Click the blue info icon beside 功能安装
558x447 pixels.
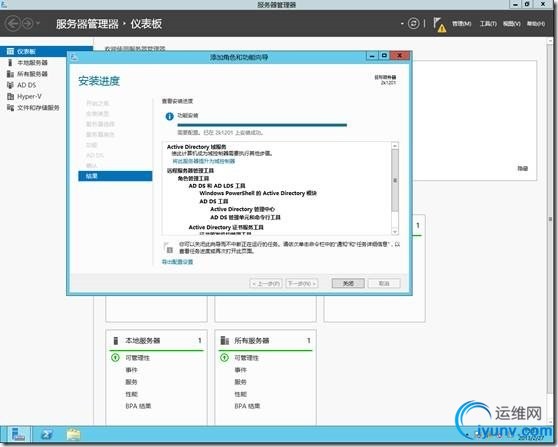point(169,116)
